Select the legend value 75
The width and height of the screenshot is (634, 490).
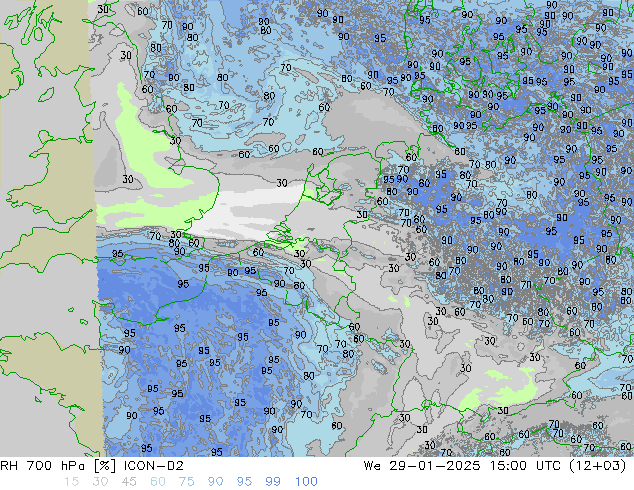[186, 482]
